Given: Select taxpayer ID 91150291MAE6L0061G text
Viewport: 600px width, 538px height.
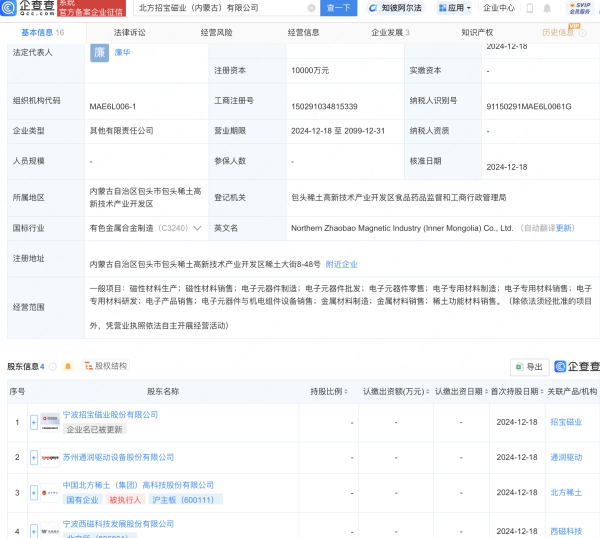Looking at the screenshot, I should click(529, 107).
